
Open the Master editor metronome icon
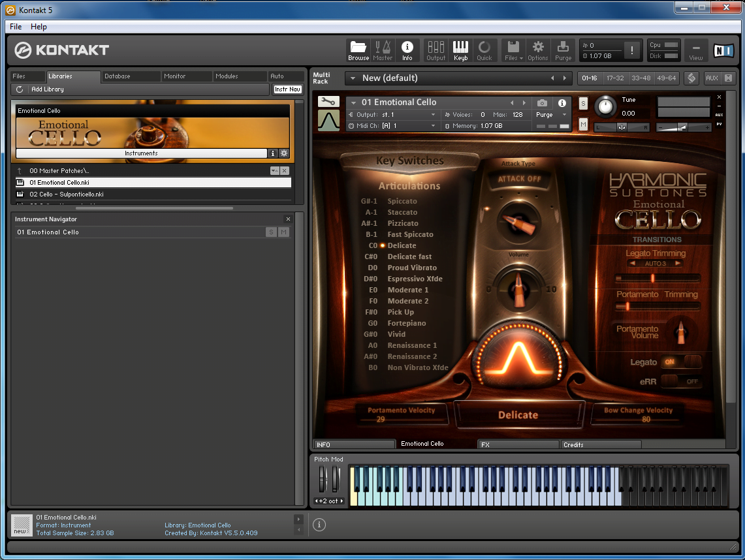383,51
